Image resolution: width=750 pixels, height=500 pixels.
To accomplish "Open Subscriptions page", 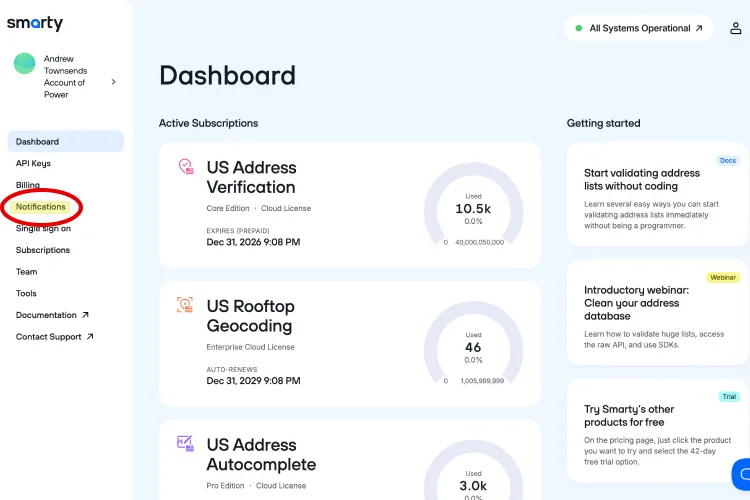I will [43, 250].
